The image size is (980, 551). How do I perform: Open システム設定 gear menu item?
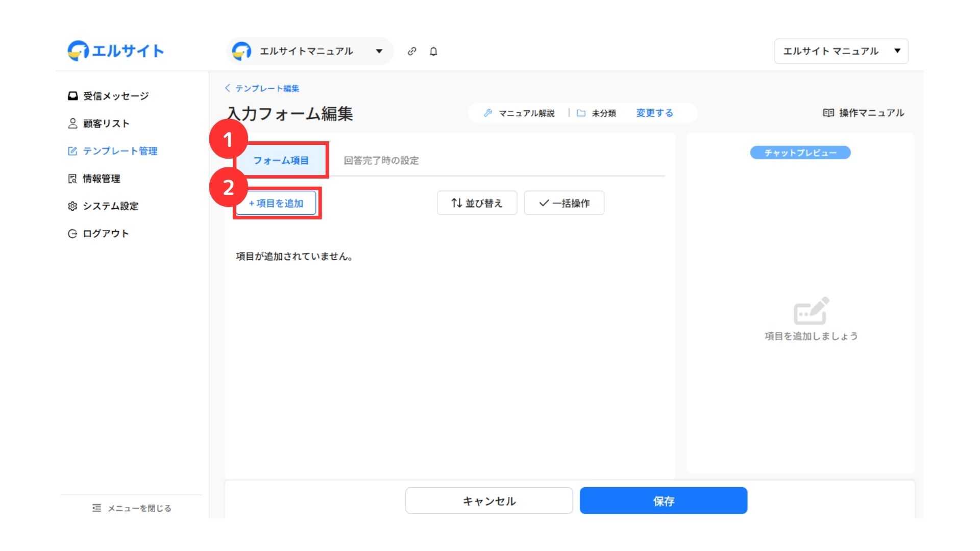(x=104, y=206)
